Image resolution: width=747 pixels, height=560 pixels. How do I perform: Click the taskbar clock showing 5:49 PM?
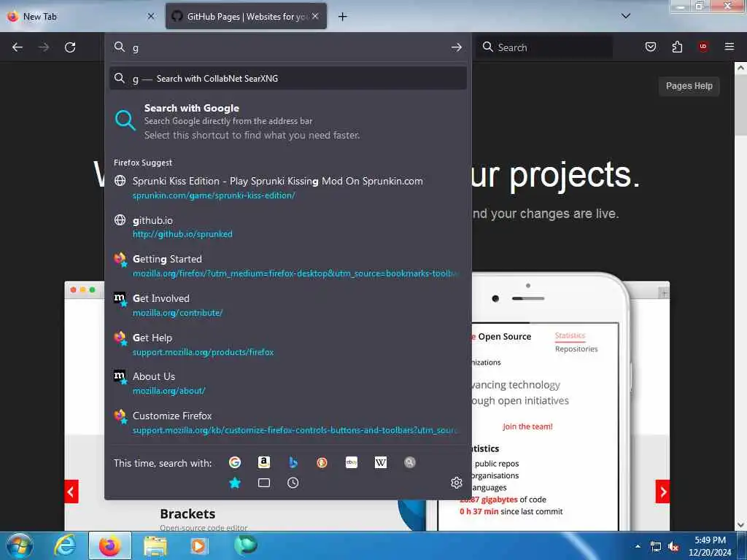[x=710, y=546]
